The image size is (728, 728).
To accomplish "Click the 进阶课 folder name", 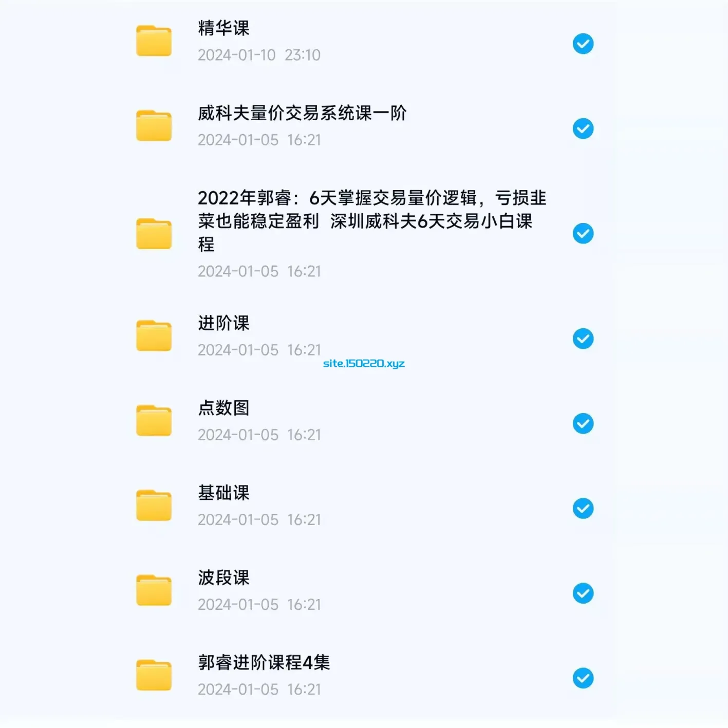I will point(224,323).
